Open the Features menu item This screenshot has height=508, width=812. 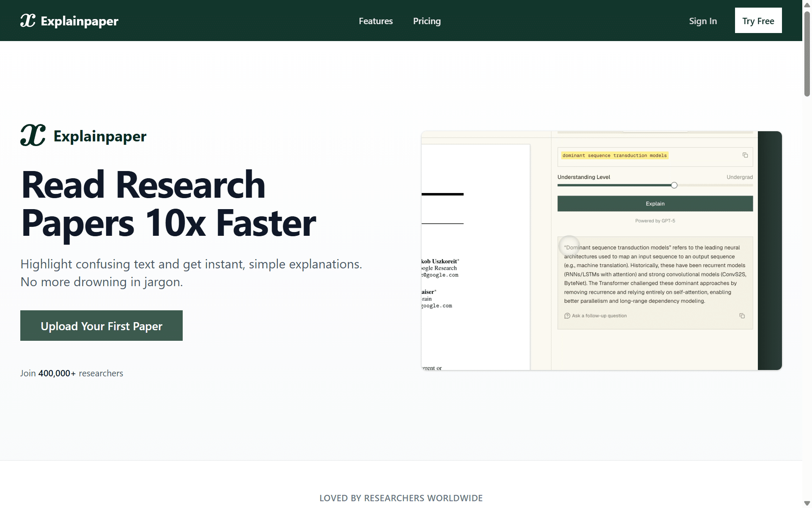(x=376, y=21)
